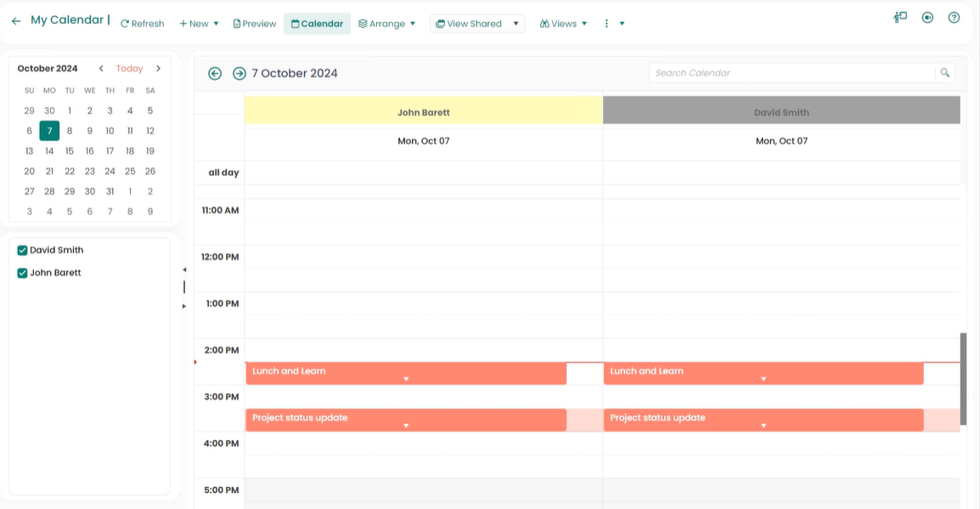The width and height of the screenshot is (980, 509).
Task: Open the help question mark icon
Action: pos(954,18)
